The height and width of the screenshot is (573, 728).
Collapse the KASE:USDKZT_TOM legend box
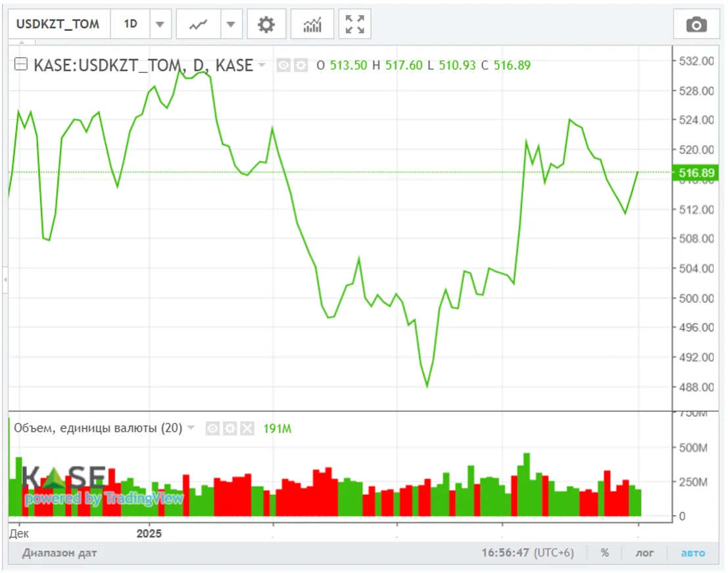(21, 64)
